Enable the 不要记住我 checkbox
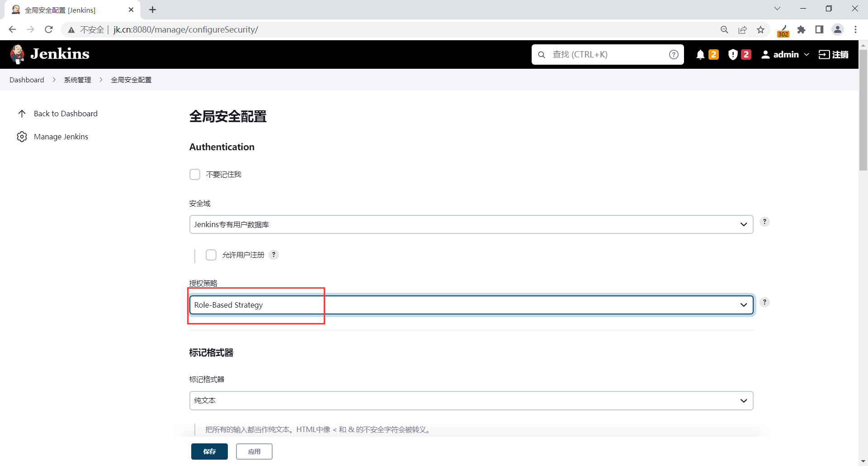 click(x=195, y=175)
